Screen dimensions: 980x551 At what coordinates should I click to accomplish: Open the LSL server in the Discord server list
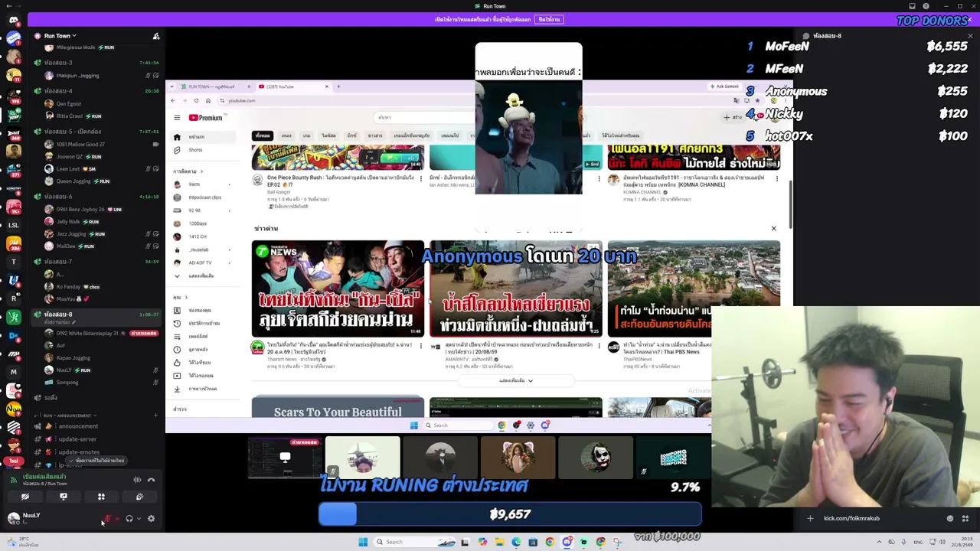coord(13,226)
